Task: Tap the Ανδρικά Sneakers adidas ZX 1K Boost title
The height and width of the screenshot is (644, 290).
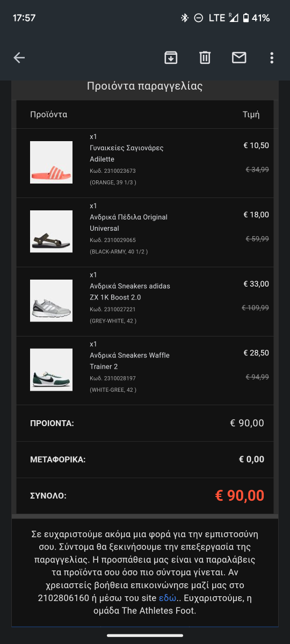Action: pyautogui.click(x=130, y=291)
